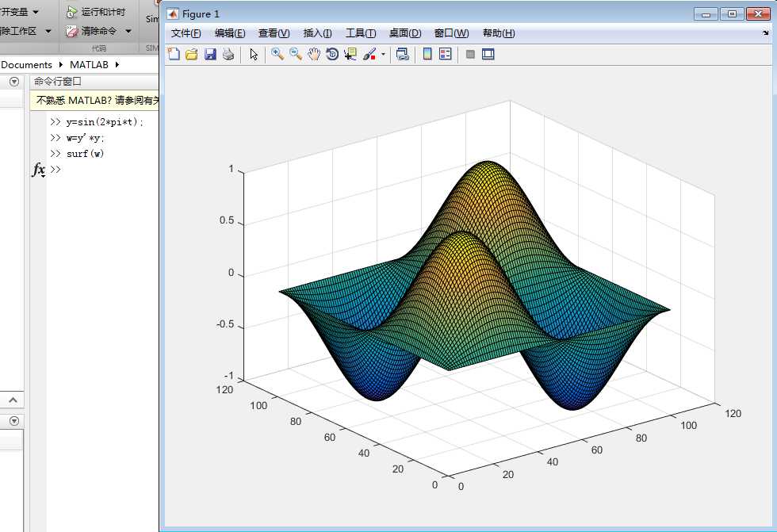Save the figure with floppy disk icon
Viewport: 777px width, 532px height.
210,54
